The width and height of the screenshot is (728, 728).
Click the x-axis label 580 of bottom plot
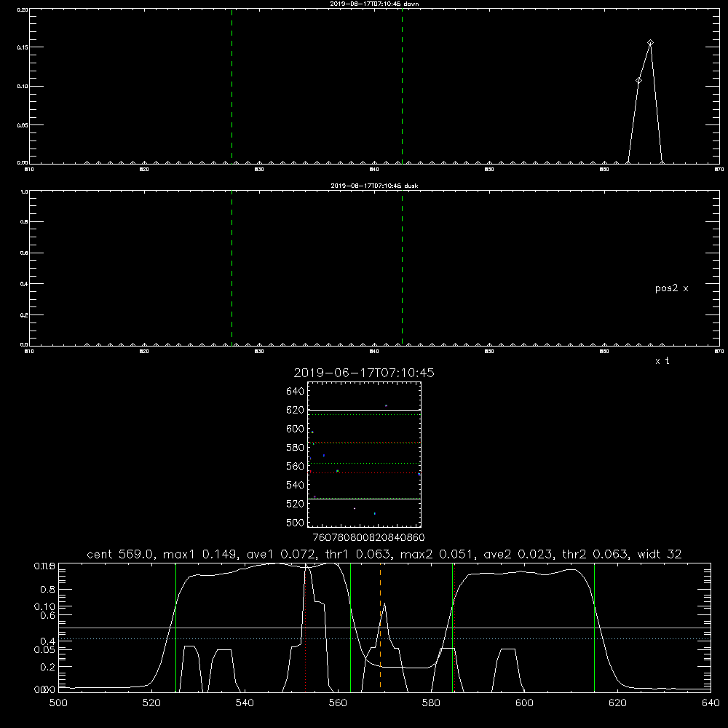[x=431, y=703]
